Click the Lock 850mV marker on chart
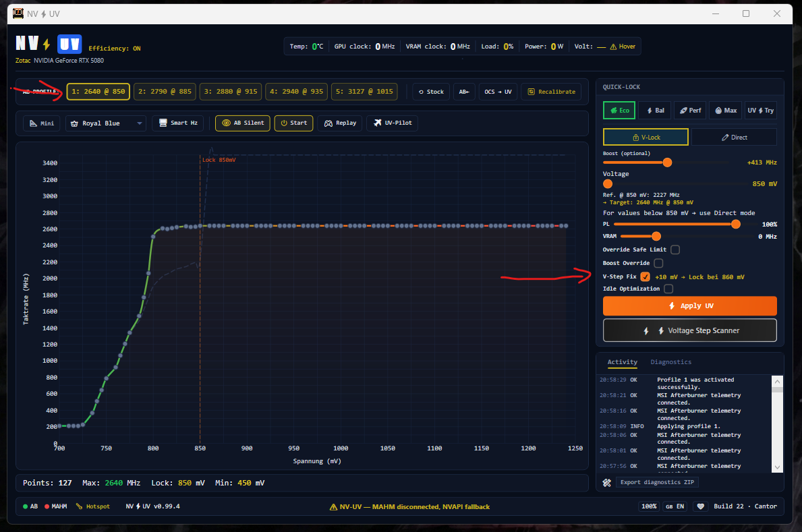The width and height of the screenshot is (802, 532). pyautogui.click(x=219, y=160)
